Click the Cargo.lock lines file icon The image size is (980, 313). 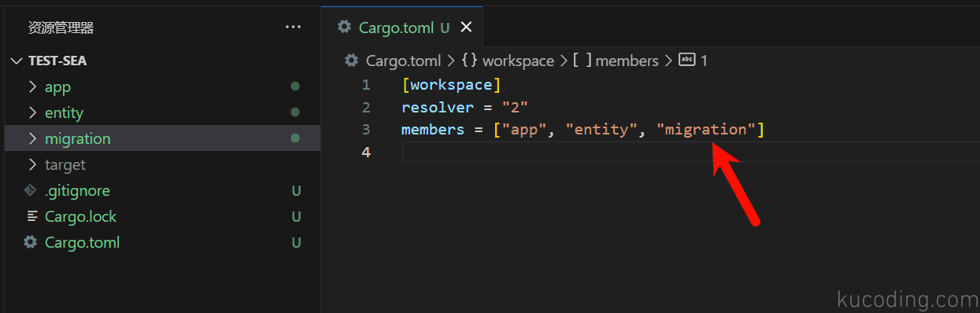(31, 216)
